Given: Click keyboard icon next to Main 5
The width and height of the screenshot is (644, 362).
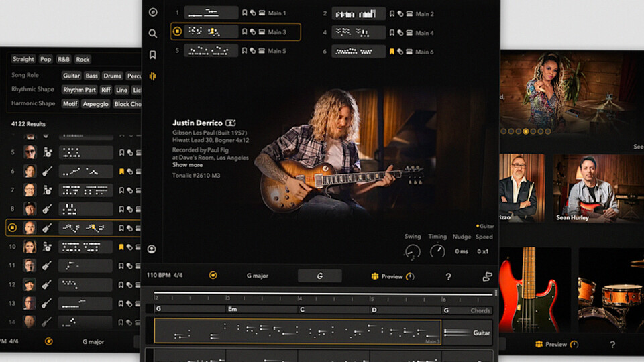Looking at the screenshot, I should [x=262, y=51].
